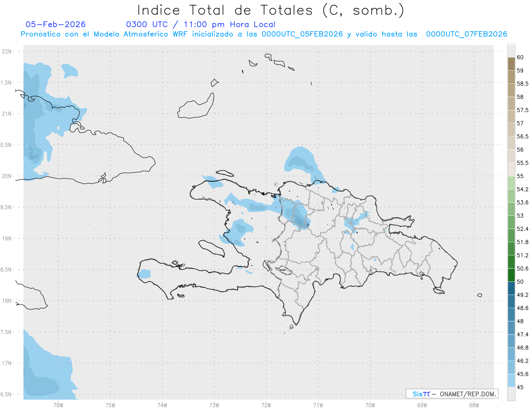Screen dimensions: 532x411
Task: Click the '52.4' colorbar label
Action: pyautogui.click(x=522, y=229)
